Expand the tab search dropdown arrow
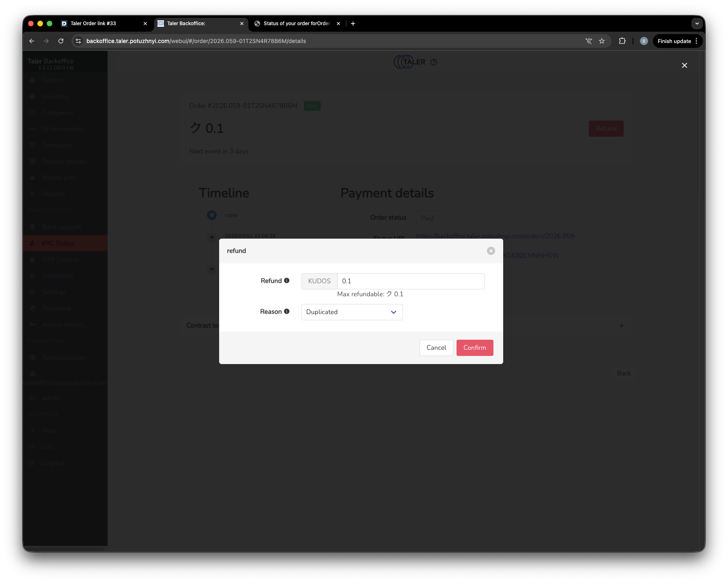Viewport: 728px width, 582px height. (x=697, y=24)
